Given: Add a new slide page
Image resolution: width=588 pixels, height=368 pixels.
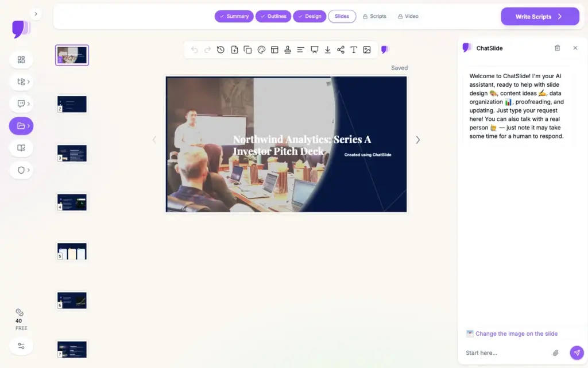Looking at the screenshot, I should click(234, 49).
